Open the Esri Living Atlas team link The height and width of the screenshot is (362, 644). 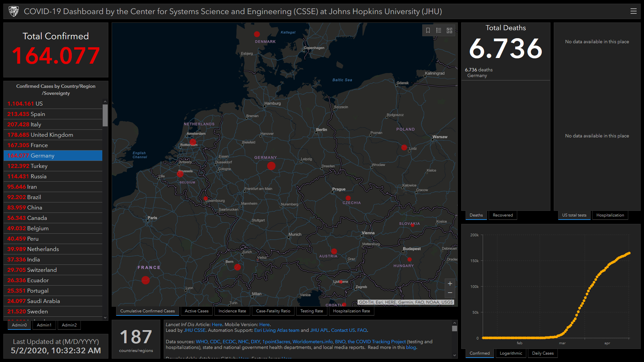click(277, 330)
